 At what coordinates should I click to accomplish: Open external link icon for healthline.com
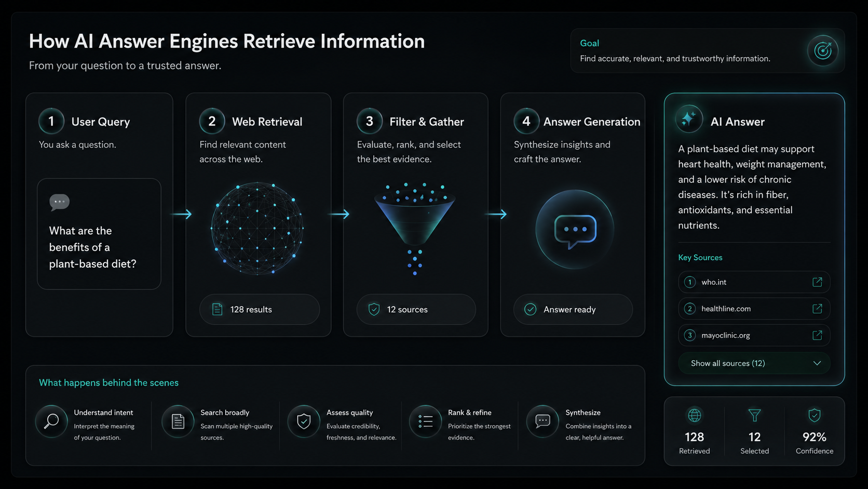point(817,309)
